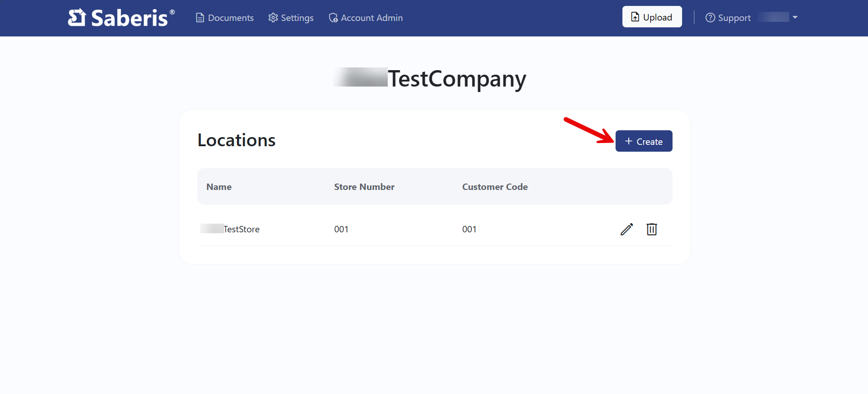868x394 pixels.
Task: Open the Settings menu label
Action: click(297, 18)
